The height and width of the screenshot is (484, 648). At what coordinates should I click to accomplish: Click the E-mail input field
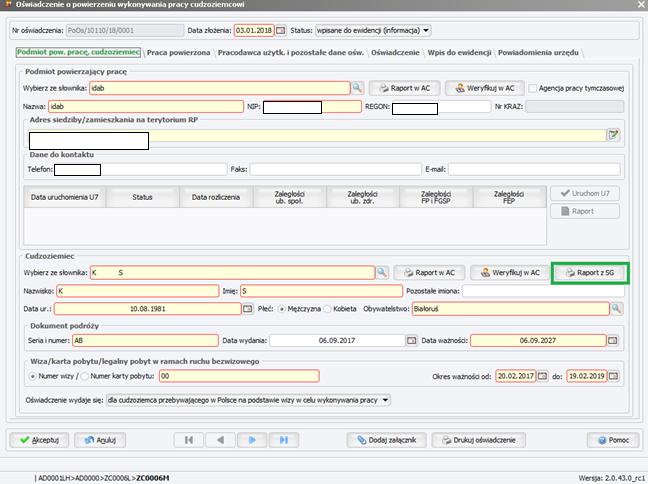click(x=534, y=169)
